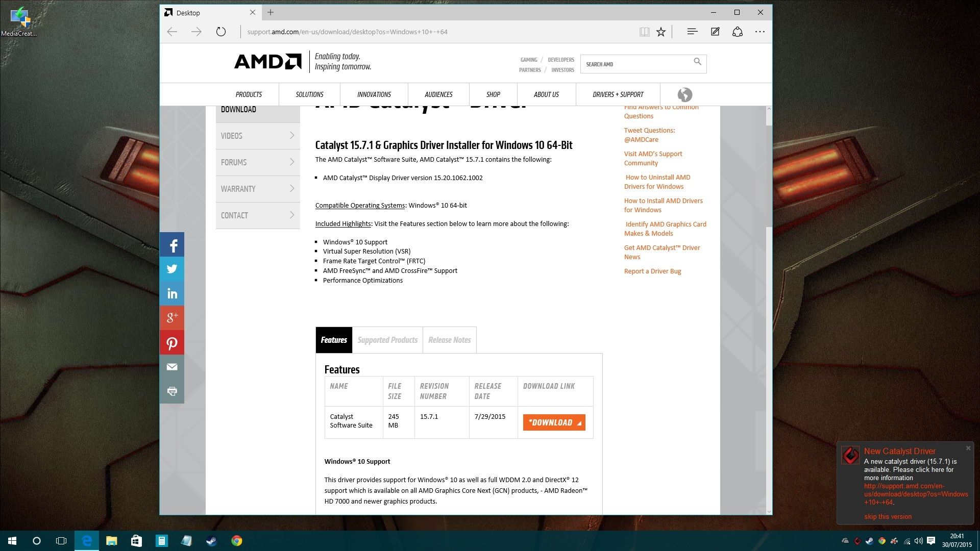This screenshot has width=980, height=551.
Task: Refresh the AMD support page
Action: (x=220, y=32)
